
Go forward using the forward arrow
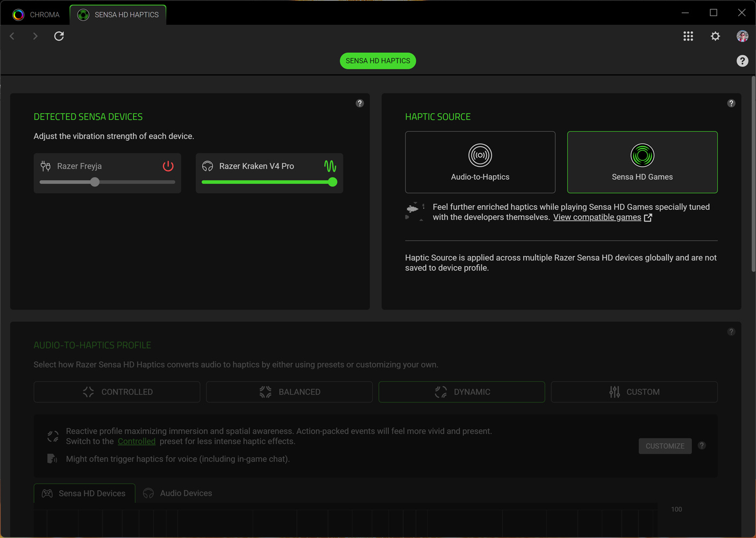35,36
